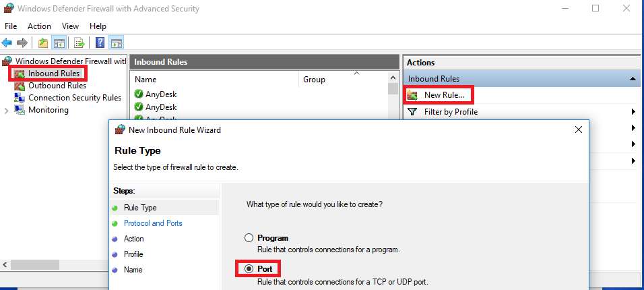Open the View menu
Screen dimensions: 644x290
(70, 26)
